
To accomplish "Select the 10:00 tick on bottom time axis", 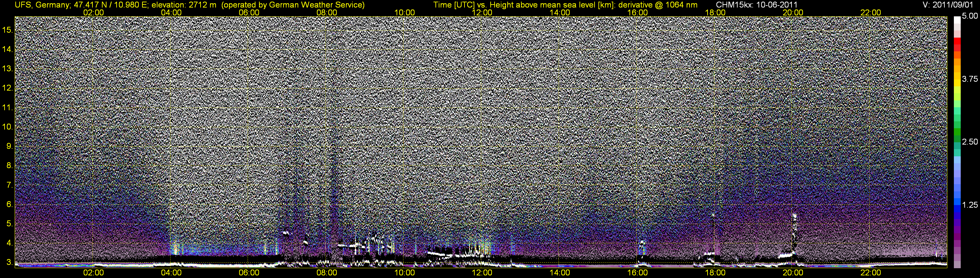I will click(x=404, y=273).
